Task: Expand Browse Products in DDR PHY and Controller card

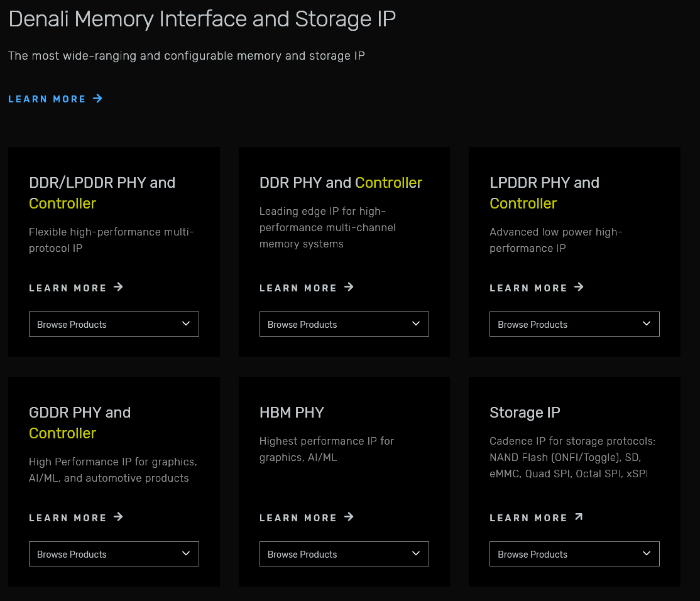Action: point(344,325)
